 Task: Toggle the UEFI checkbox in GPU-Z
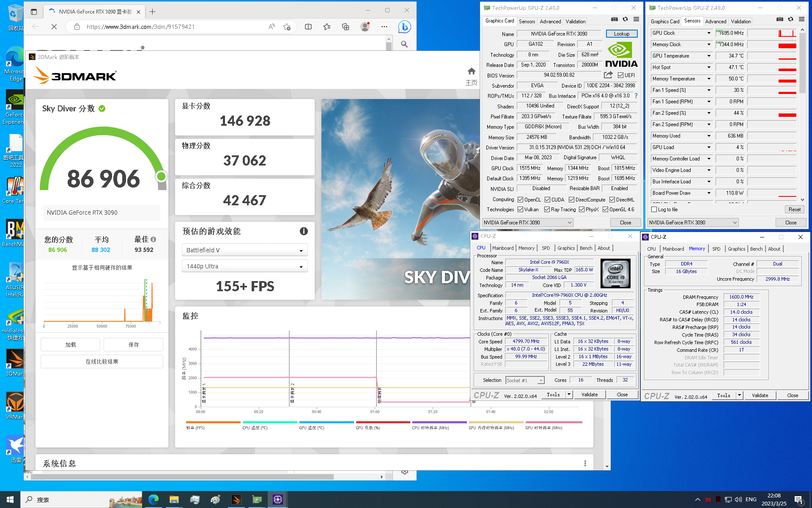pos(620,75)
